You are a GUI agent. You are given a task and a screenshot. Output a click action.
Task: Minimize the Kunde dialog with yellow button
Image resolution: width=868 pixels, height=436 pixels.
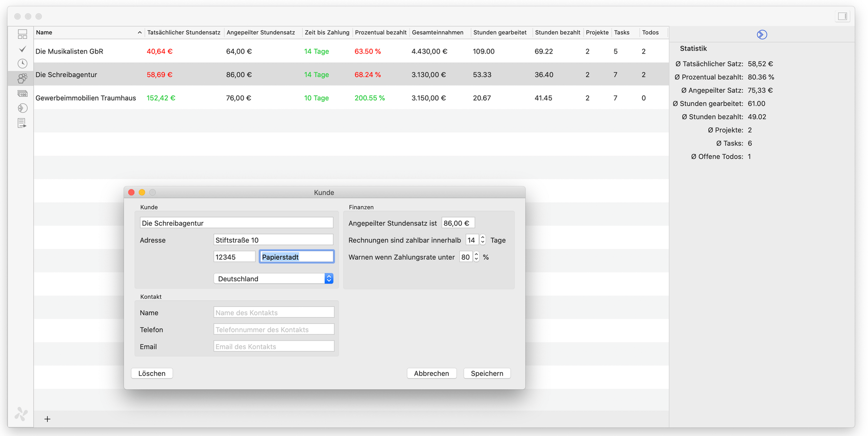point(142,192)
